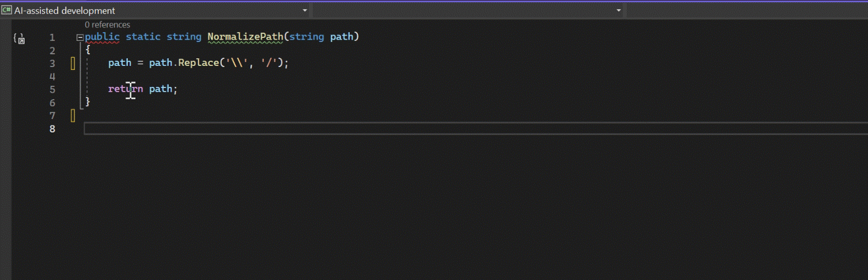Click the static keyword on line 1
868x280 pixels.
point(143,37)
